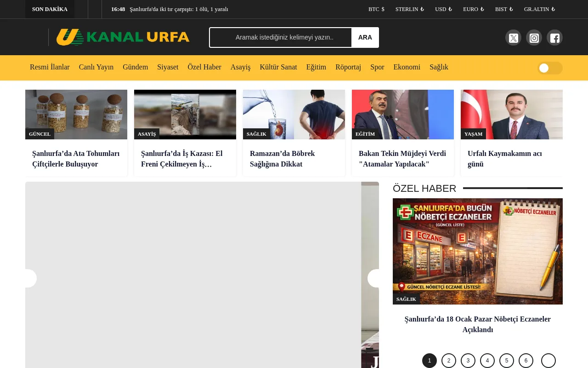Viewport: 588px width, 368px height.
Task: Select the EĞİTİM category badge
Action: point(365,134)
